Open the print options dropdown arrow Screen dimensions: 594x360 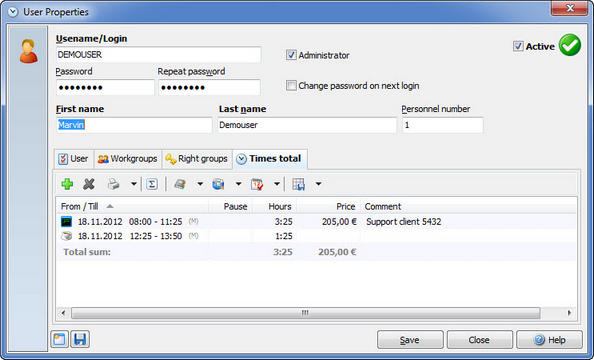point(134,184)
